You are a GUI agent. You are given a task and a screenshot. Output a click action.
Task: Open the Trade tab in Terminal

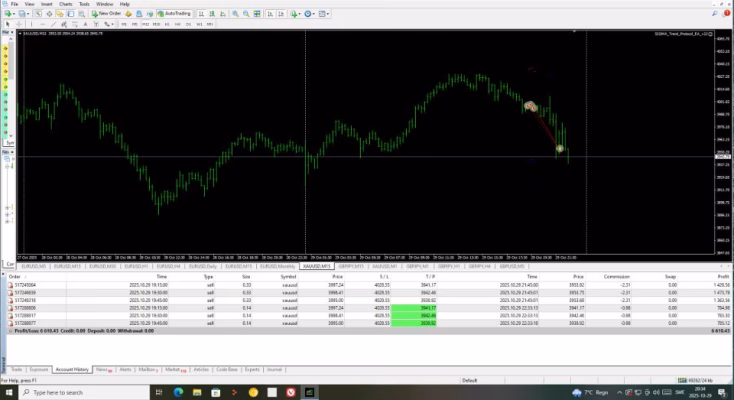[16, 370]
